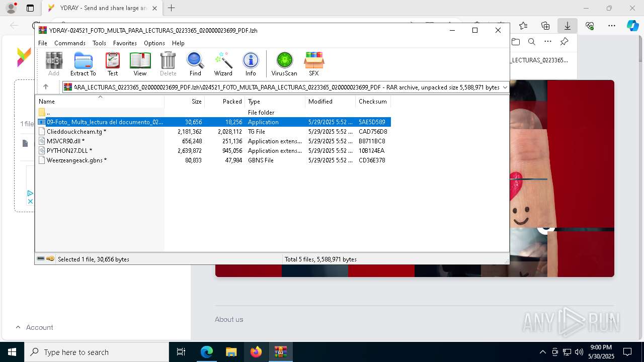Open Firefox from the taskbar
This screenshot has width=644, height=362.
(x=256, y=352)
